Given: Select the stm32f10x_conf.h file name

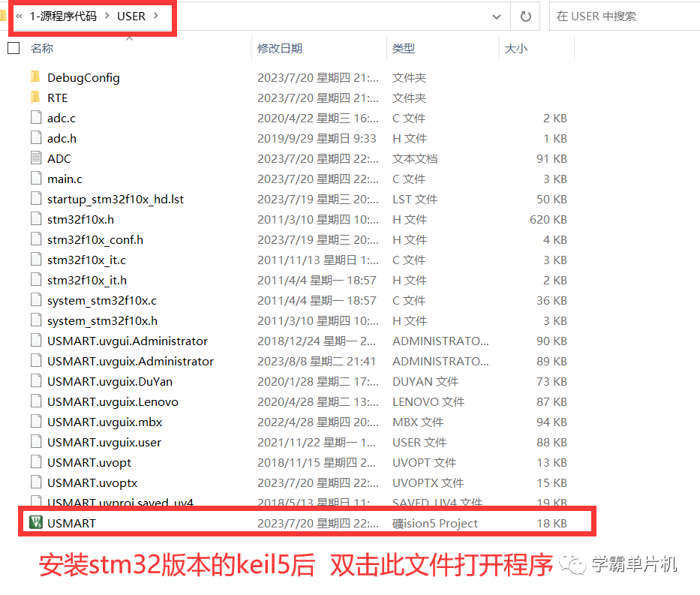Looking at the screenshot, I should (x=95, y=239).
